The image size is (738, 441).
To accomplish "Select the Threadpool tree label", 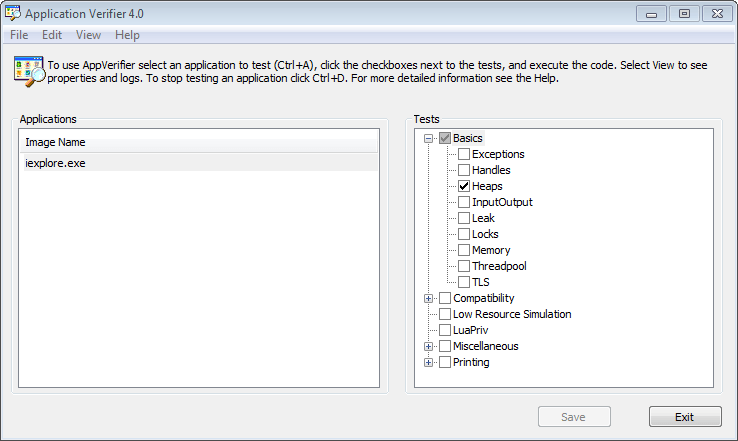I will pos(499,266).
